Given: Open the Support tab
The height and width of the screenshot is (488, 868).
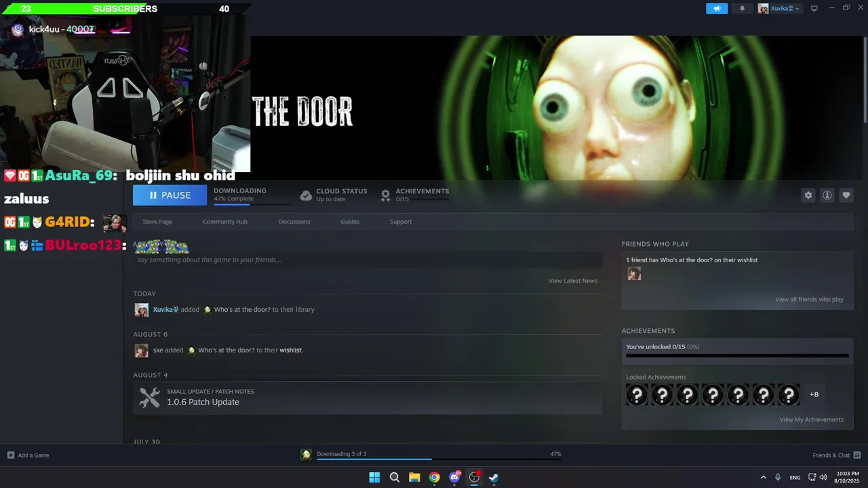Looking at the screenshot, I should click(x=401, y=222).
